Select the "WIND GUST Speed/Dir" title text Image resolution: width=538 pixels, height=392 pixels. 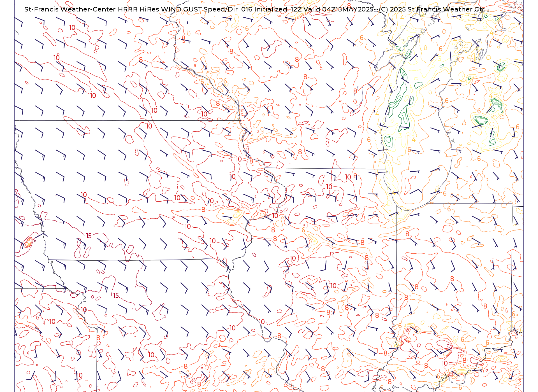click(x=199, y=9)
